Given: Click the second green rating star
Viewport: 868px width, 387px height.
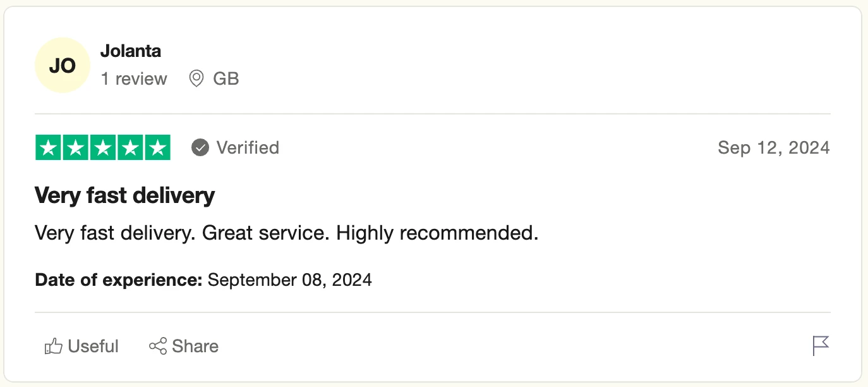Looking at the screenshot, I should (76, 148).
